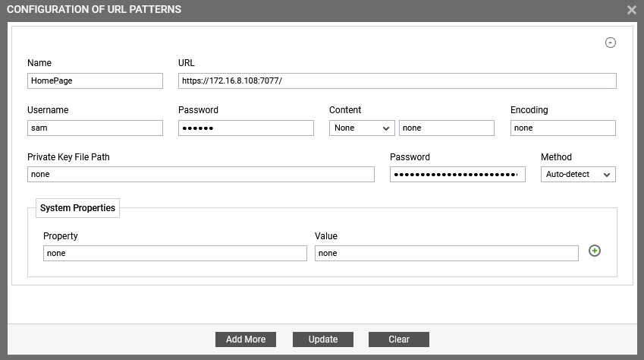Click the Password field next to Username
644x360 pixels.
246,128
